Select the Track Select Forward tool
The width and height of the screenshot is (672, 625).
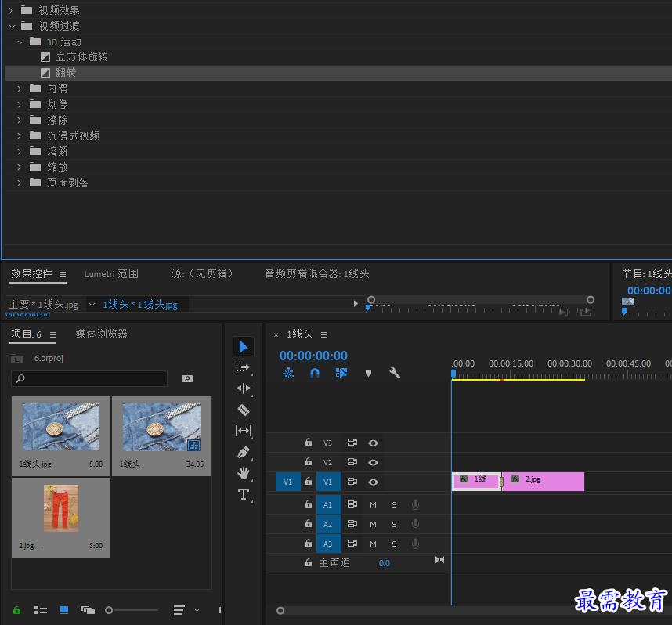pyautogui.click(x=243, y=367)
